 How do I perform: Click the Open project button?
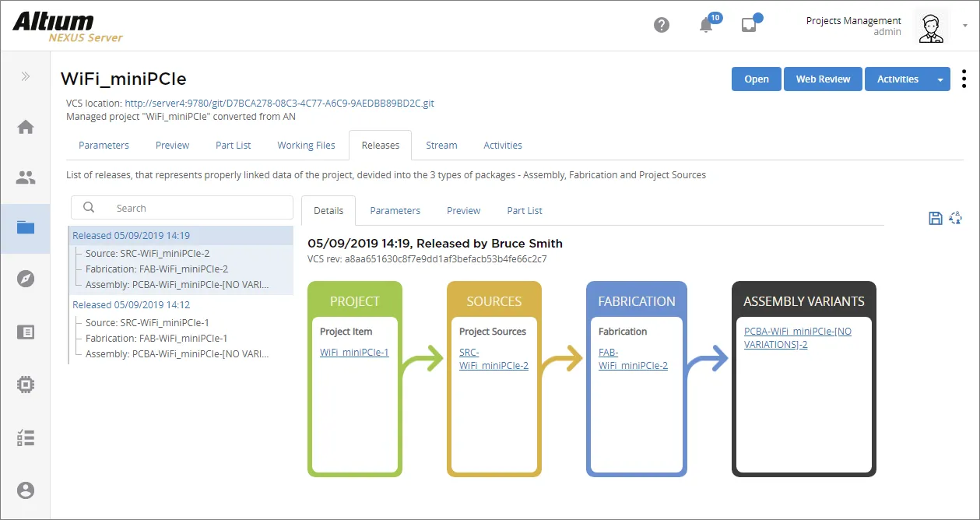757,79
